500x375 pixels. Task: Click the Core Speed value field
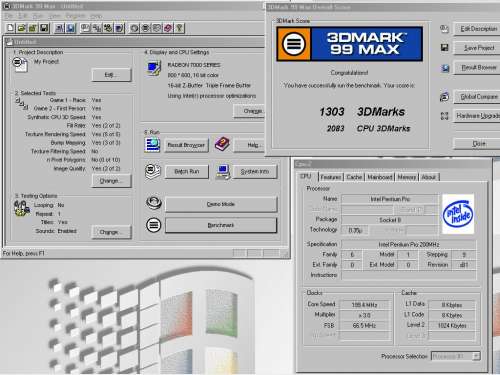(364, 305)
